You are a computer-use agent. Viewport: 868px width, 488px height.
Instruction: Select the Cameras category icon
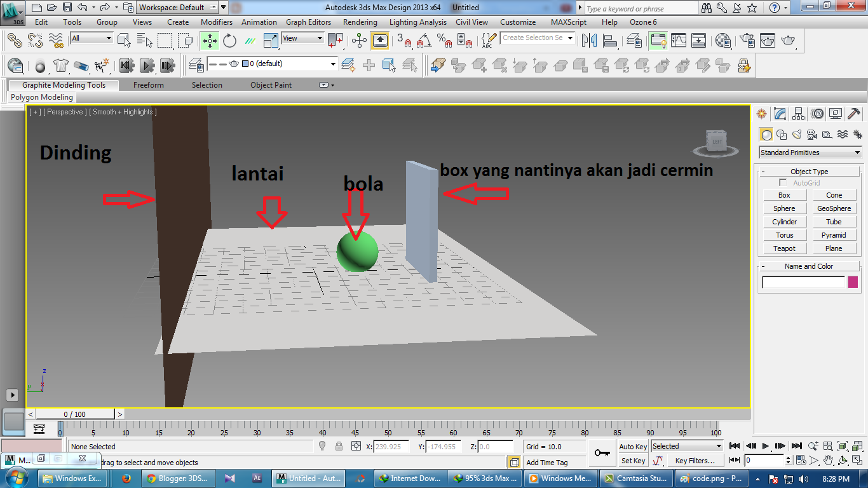(x=811, y=135)
